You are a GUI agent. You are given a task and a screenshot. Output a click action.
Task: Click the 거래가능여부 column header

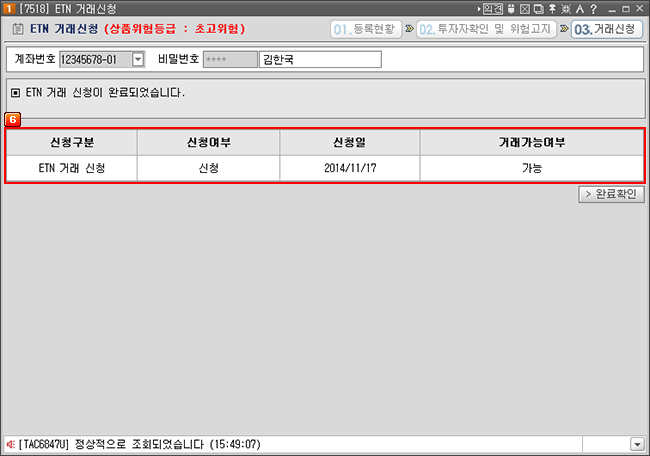[532, 143]
